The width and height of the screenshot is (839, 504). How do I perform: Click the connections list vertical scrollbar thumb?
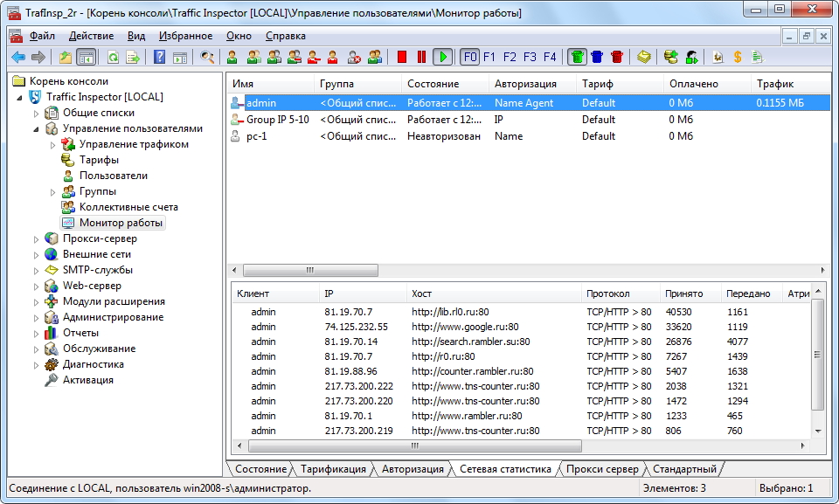818,354
